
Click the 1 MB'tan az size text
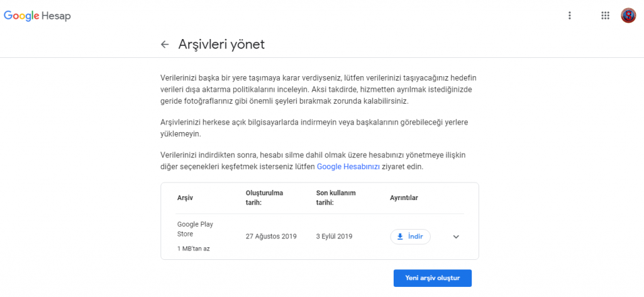click(194, 249)
